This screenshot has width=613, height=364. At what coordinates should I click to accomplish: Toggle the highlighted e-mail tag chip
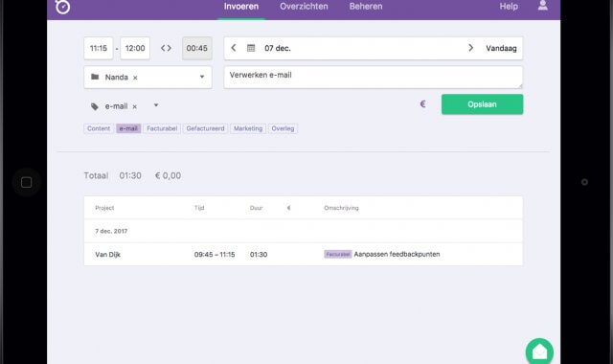point(128,128)
